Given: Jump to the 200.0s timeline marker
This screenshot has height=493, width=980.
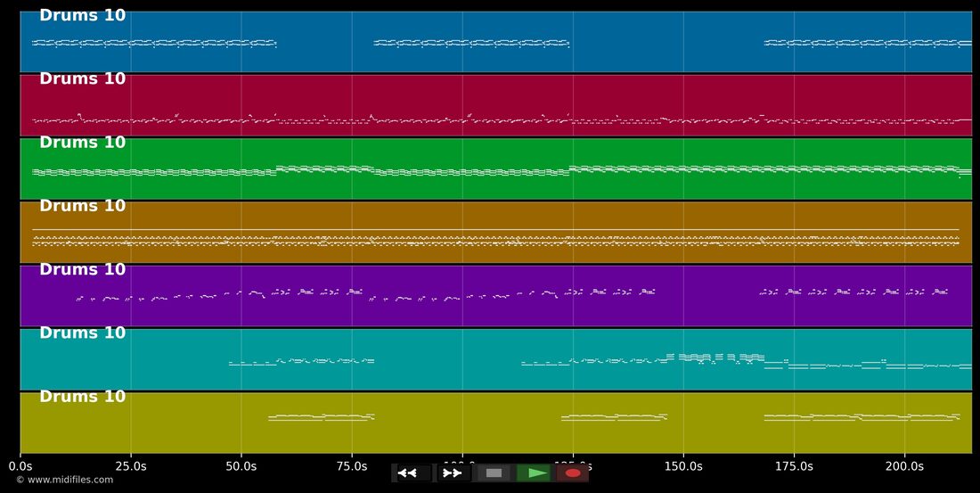Looking at the screenshot, I should click(x=904, y=466).
